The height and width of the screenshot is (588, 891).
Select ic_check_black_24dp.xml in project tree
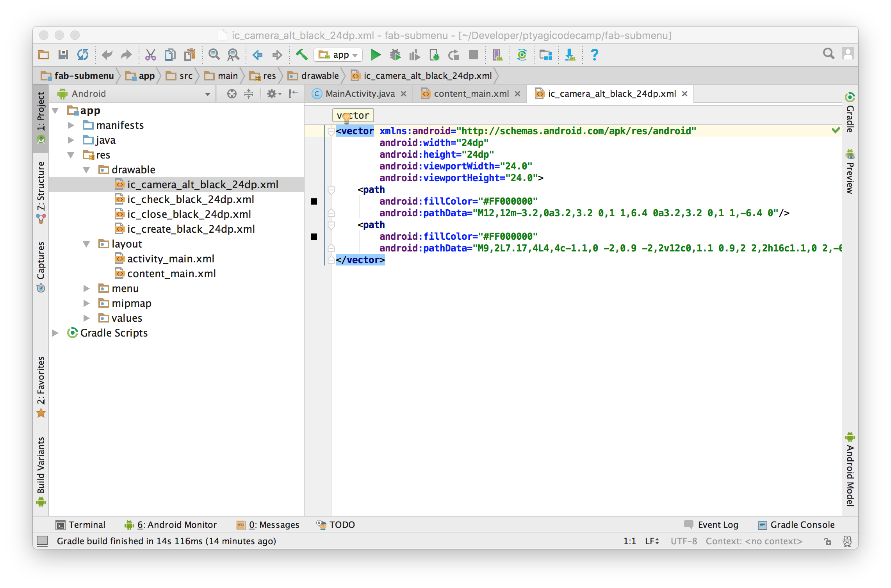pyautogui.click(x=191, y=200)
